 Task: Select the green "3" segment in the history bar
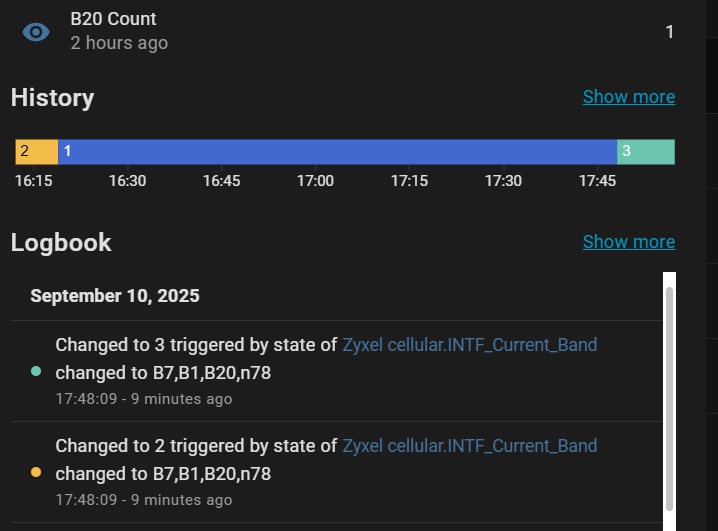(646, 152)
